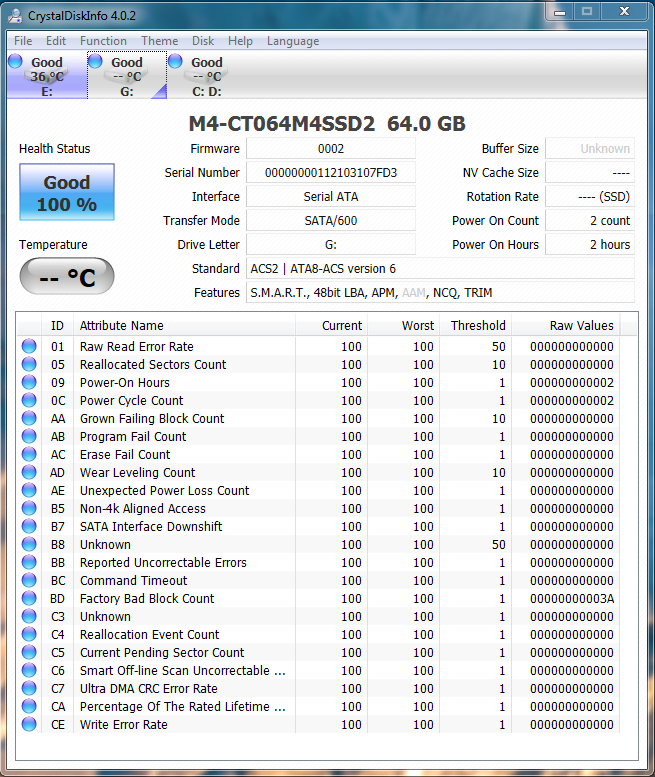Open the Function menu
This screenshot has width=655, height=777.
pos(103,41)
